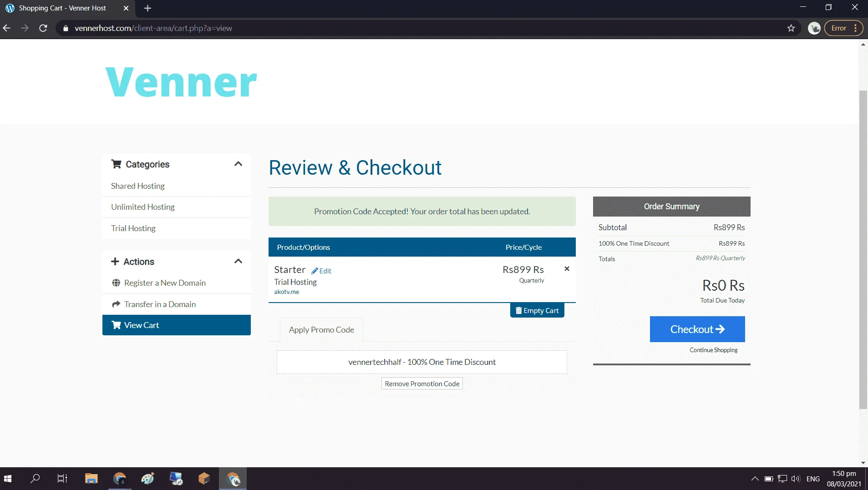Click the Subtotal Rs899 Rs value
868x490 pixels.
(x=729, y=227)
